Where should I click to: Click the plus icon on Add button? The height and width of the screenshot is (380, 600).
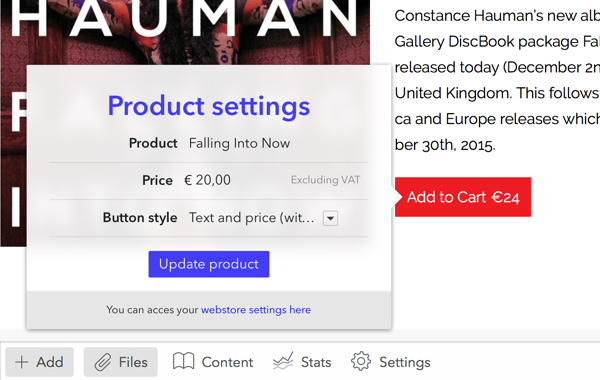(21, 362)
